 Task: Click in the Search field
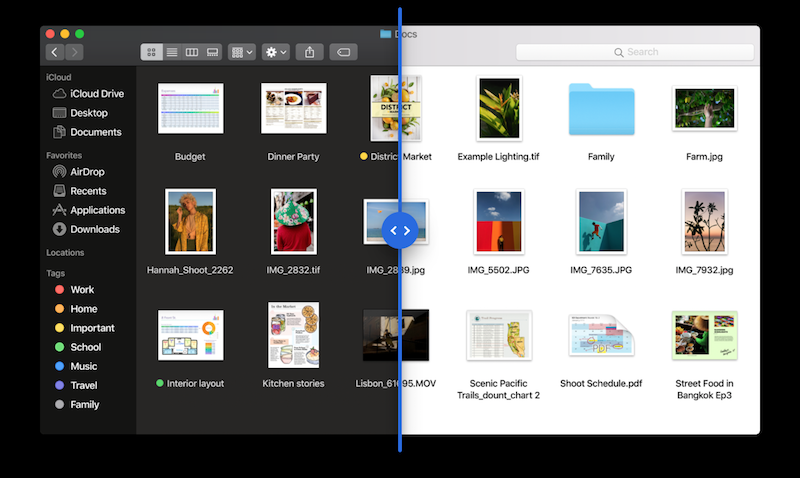pos(635,52)
